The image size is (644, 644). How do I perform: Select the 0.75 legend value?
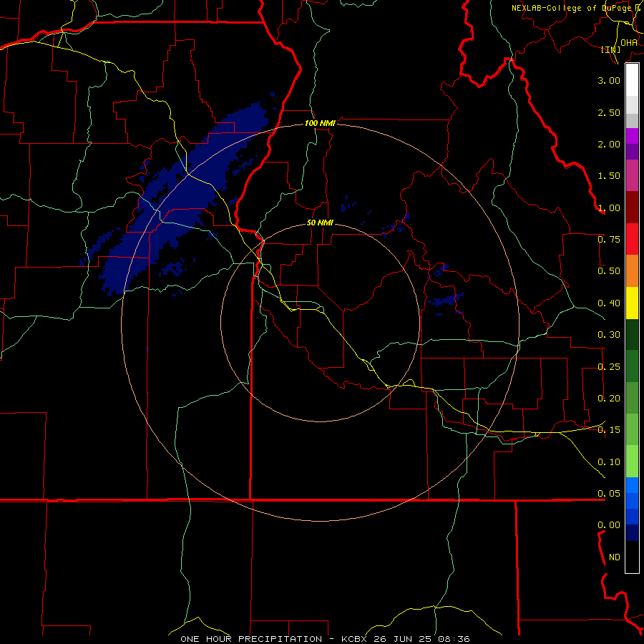point(609,240)
